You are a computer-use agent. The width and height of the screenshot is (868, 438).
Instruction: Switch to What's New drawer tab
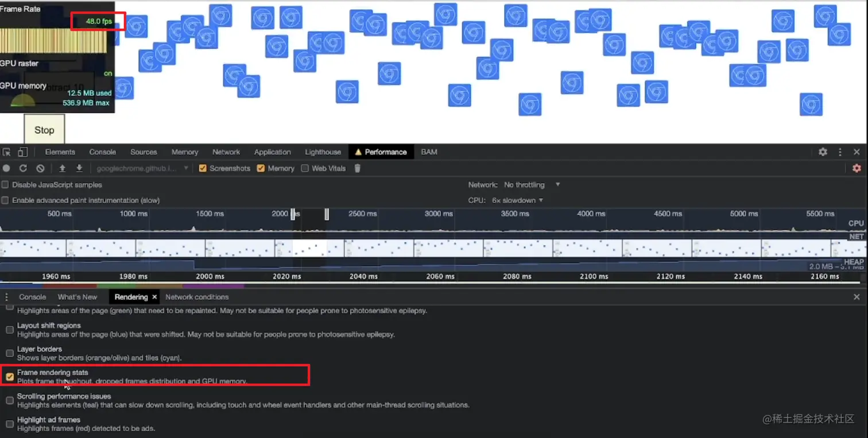77,297
